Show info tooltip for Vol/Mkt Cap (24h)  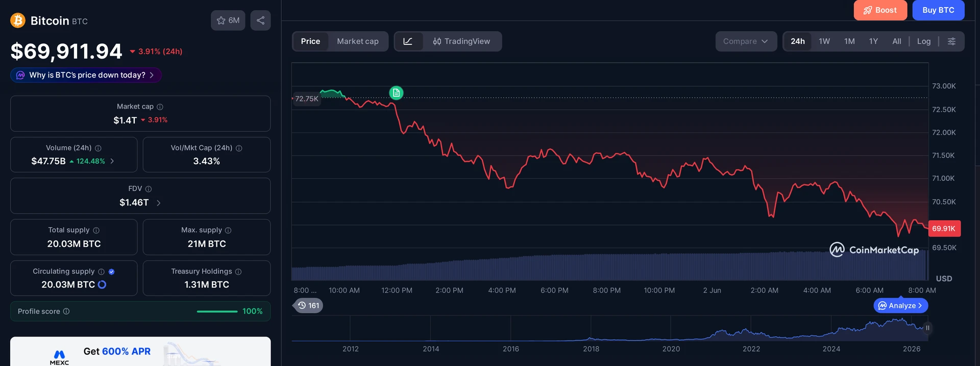pyautogui.click(x=239, y=148)
